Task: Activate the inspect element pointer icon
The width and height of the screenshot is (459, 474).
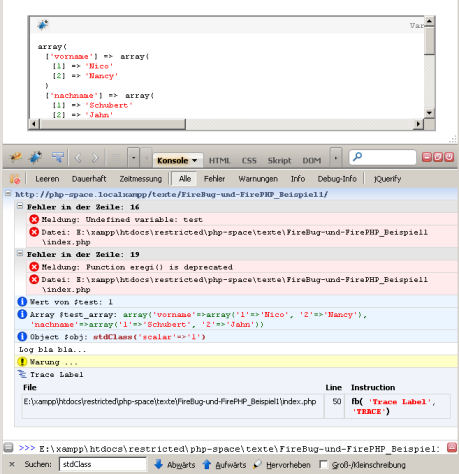Action: tap(58, 157)
